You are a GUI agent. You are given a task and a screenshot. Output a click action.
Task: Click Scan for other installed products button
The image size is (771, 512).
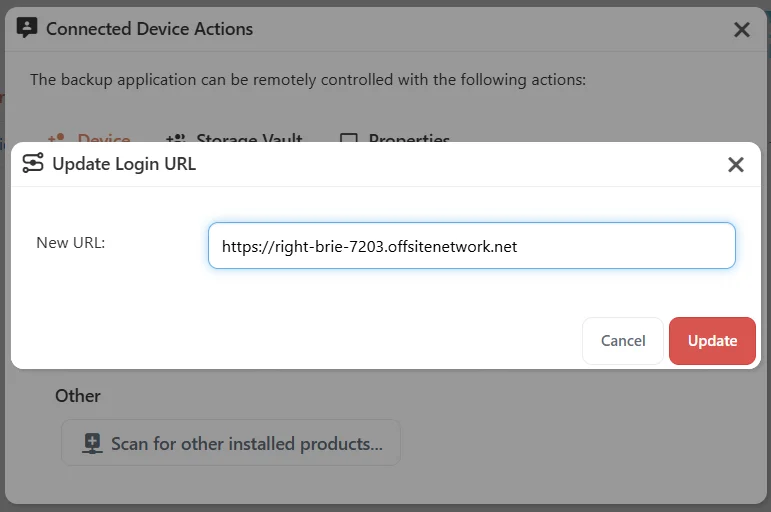tap(231, 443)
